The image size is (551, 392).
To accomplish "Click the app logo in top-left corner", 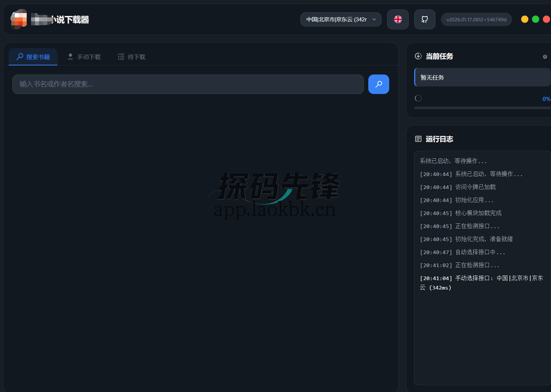I will point(19,19).
